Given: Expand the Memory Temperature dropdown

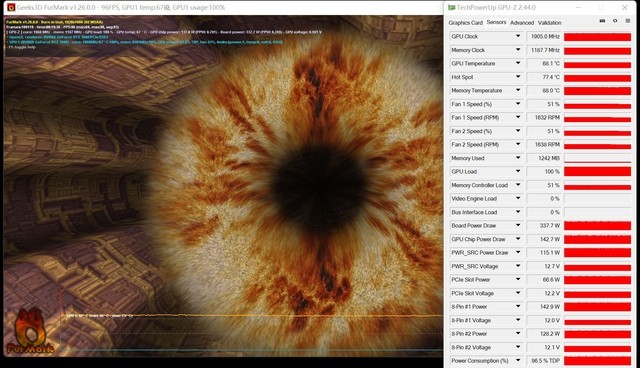Looking at the screenshot, I should click(518, 90).
